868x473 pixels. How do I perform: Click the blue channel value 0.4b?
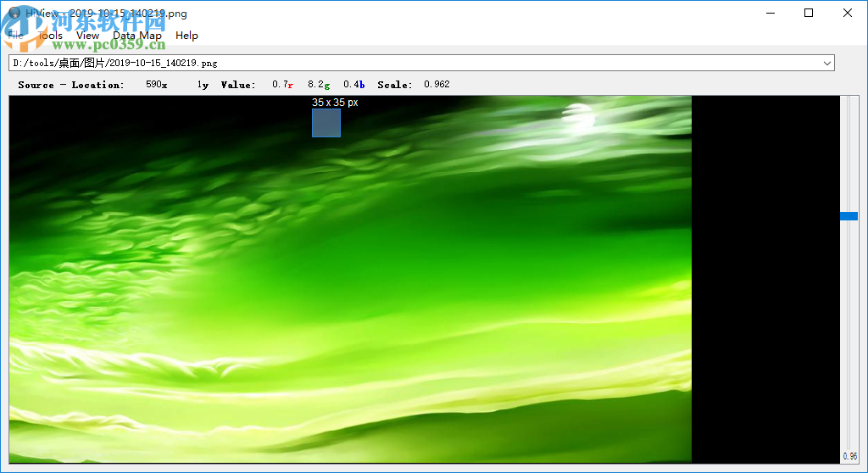click(353, 84)
